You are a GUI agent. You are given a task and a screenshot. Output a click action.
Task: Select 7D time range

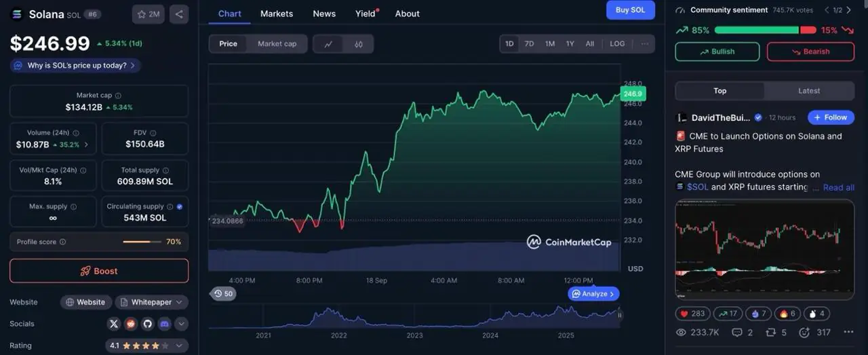tap(530, 43)
